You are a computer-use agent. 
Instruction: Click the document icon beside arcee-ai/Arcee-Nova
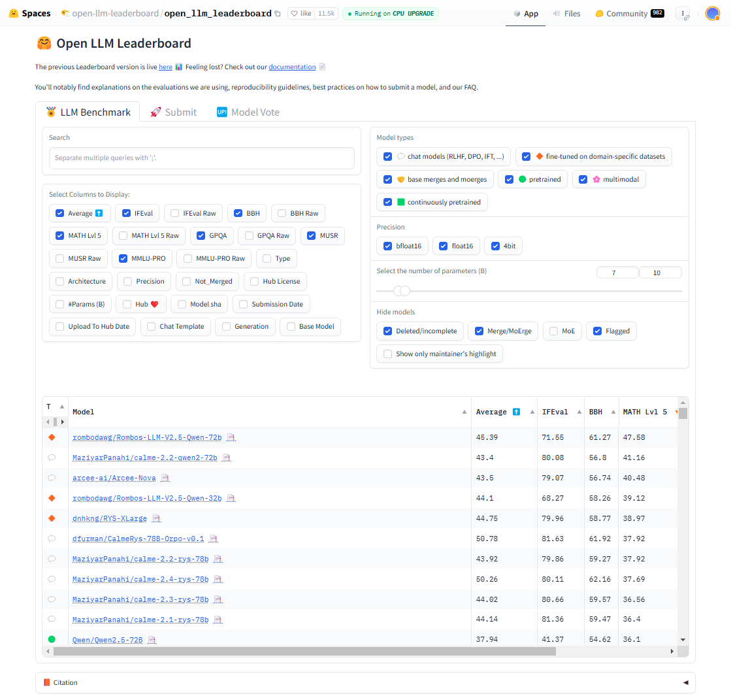click(x=165, y=478)
